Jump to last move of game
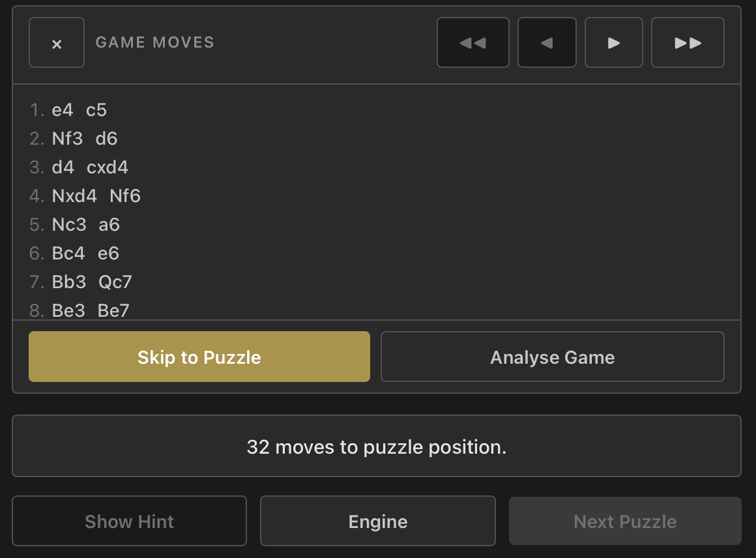This screenshot has height=558, width=756. pyautogui.click(x=688, y=43)
